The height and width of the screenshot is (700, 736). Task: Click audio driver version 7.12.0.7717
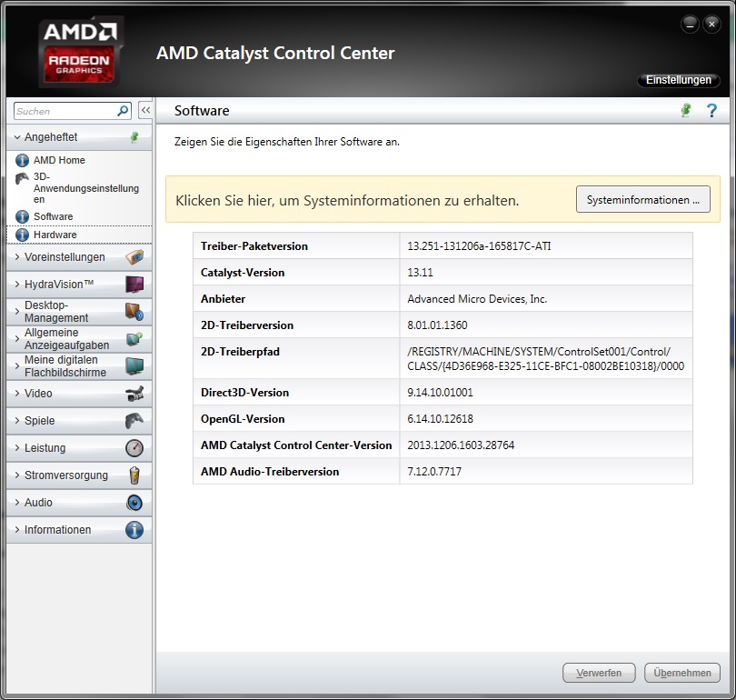click(434, 471)
